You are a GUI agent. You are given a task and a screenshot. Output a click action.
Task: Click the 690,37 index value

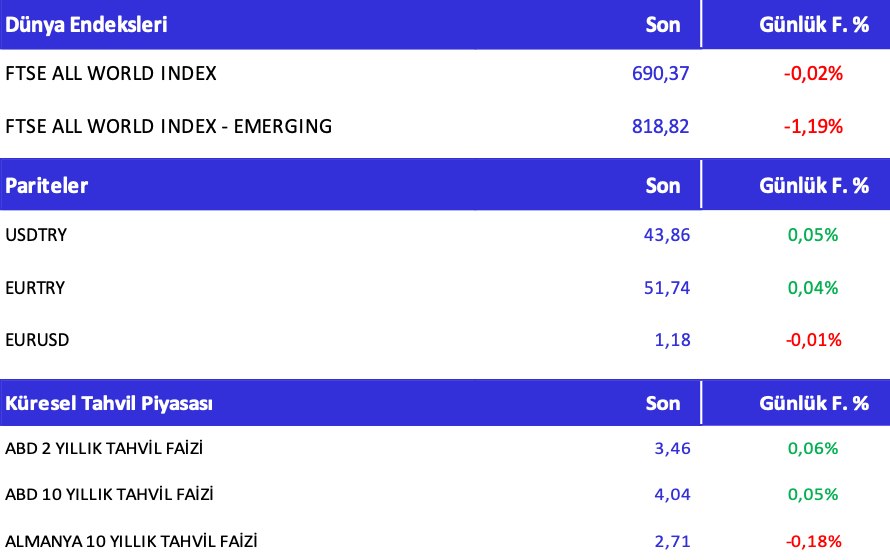[661, 73]
